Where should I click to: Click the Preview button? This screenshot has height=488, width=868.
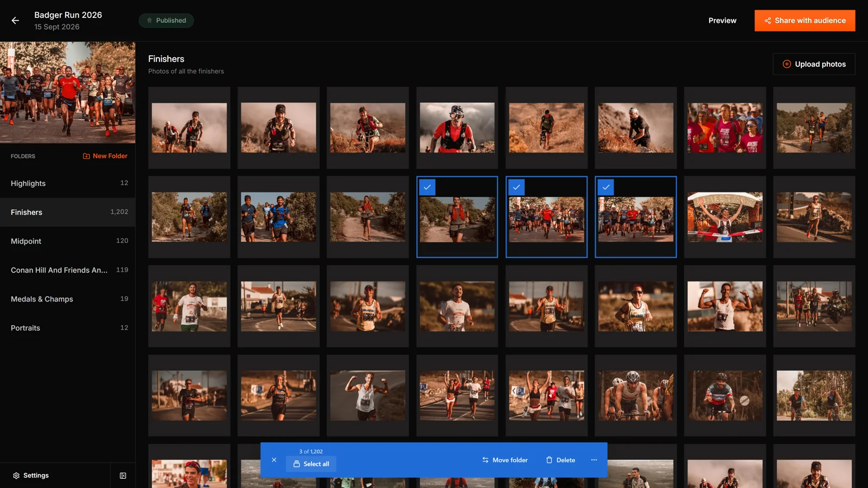tap(722, 21)
